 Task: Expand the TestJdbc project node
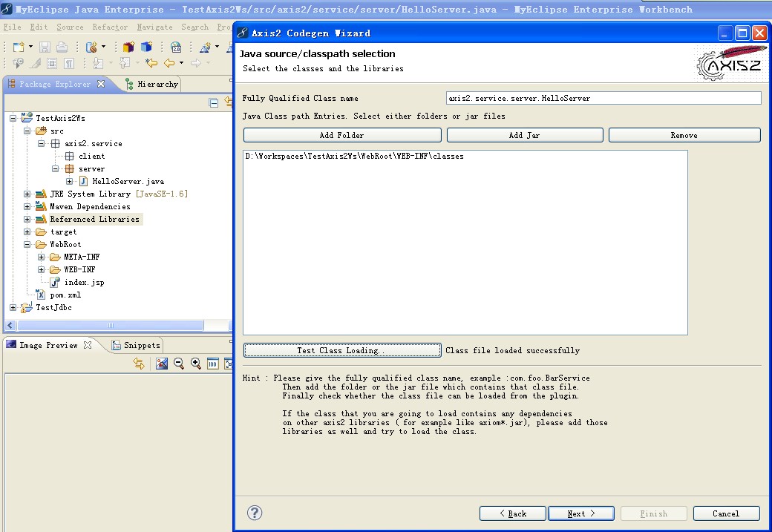[13, 308]
